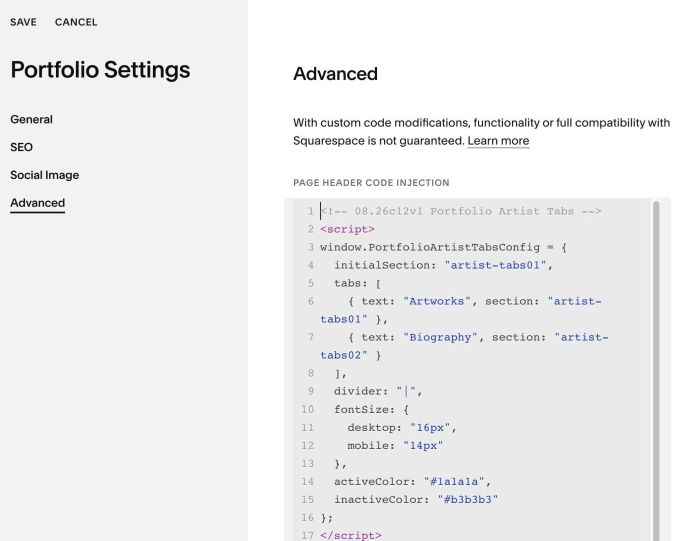The image size is (700, 541).
Task: Click the activeColor "#1a1a1a" value
Action: tap(454, 482)
